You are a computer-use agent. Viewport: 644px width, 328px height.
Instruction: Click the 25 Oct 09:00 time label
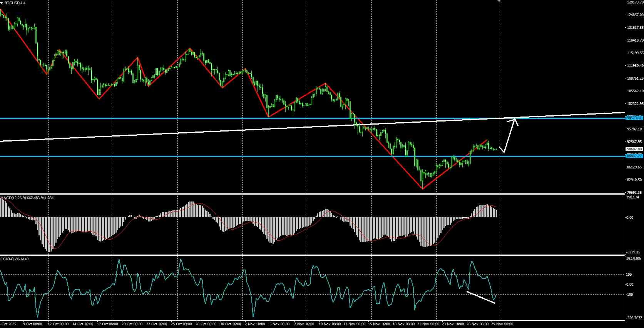182,324
